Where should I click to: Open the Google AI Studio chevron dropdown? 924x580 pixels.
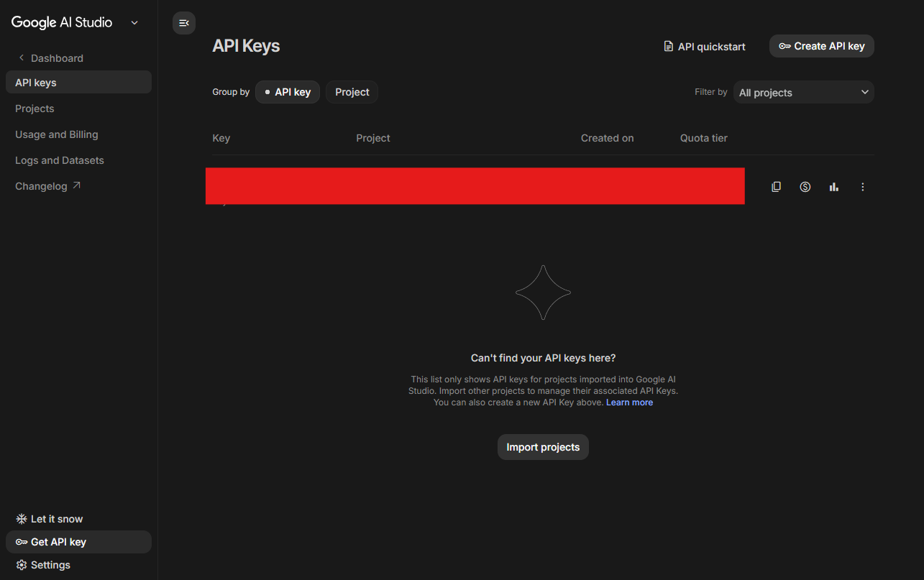[x=134, y=23]
